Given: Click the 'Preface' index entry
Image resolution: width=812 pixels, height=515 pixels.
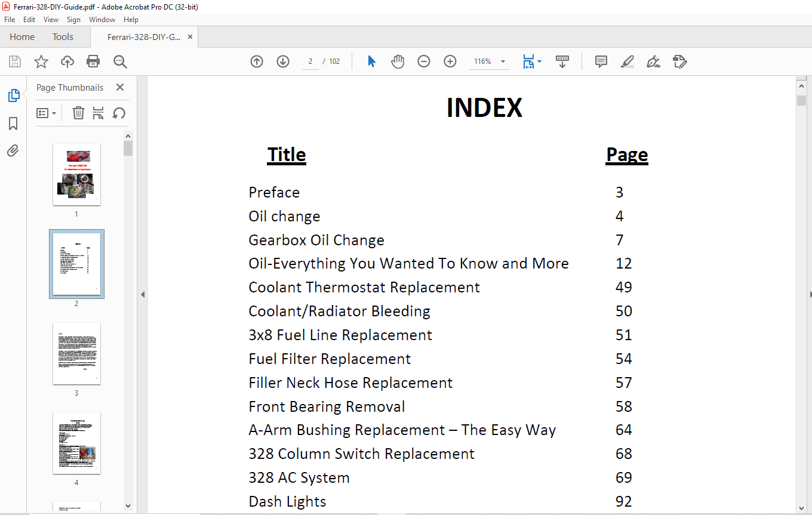Looking at the screenshot, I should pos(274,192).
